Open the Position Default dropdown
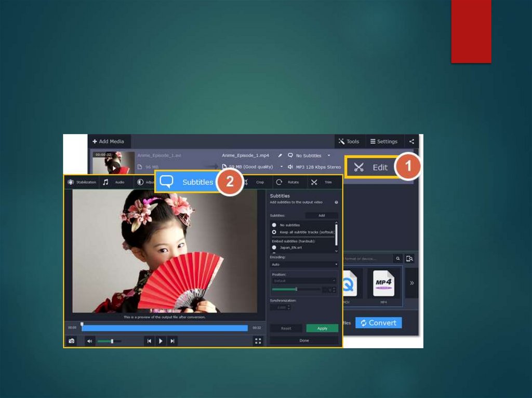 (304, 281)
